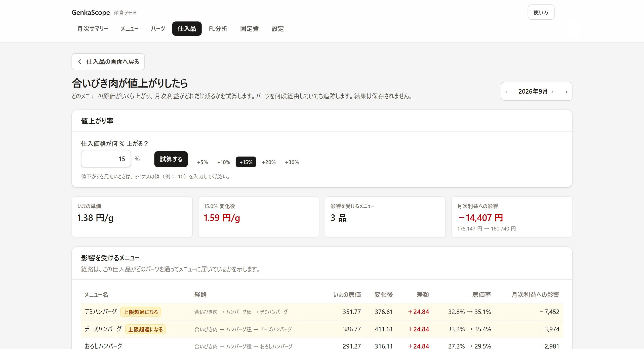The image size is (644, 349).
Task: Click the 32.8% → 35.1% cost rate cell
Action: [x=469, y=312]
